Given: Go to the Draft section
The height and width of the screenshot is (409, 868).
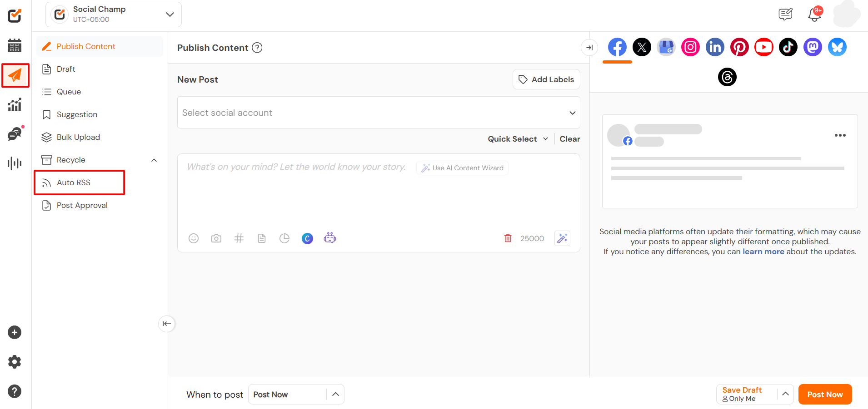Looking at the screenshot, I should (66, 69).
